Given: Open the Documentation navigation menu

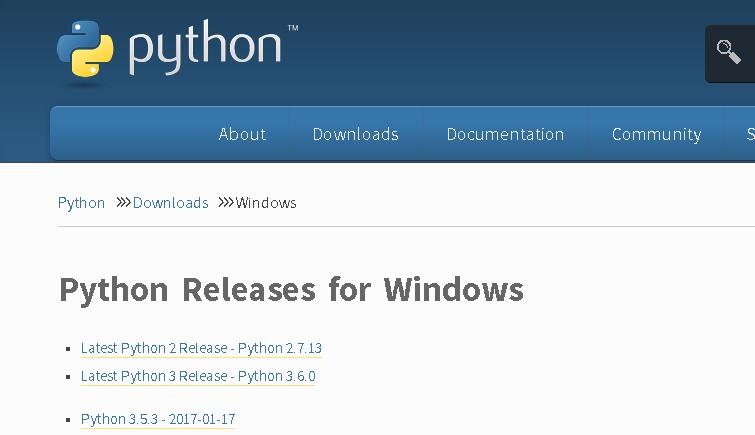Looking at the screenshot, I should (x=505, y=134).
